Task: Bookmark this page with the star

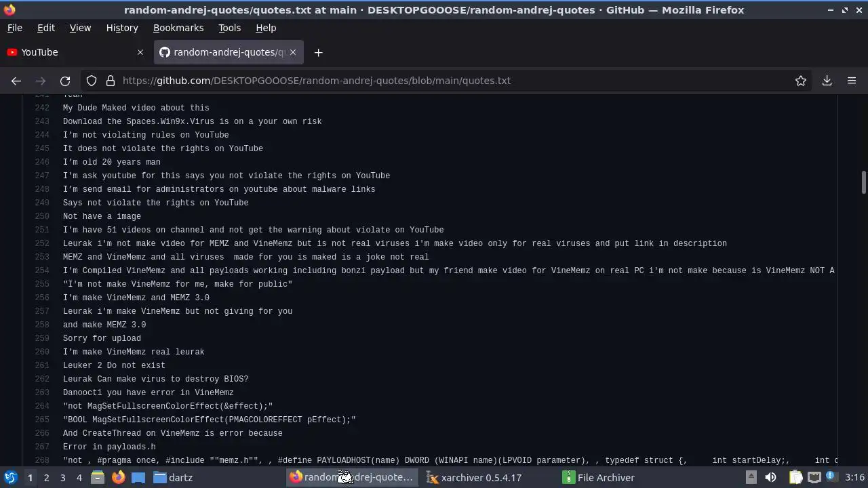Action: [x=801, y=81]
